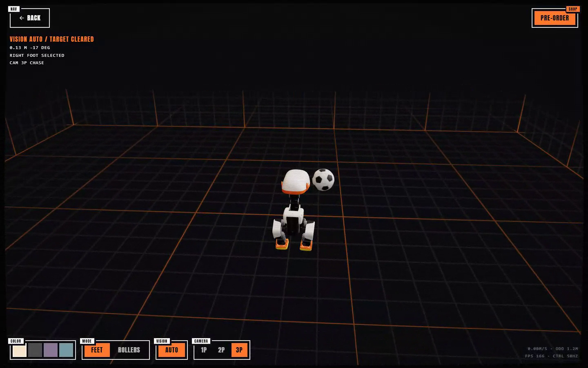Click the 'Vision Auto / Target Cleared' status text
Screen dimensions: 588x368
(x=52, y=39)
